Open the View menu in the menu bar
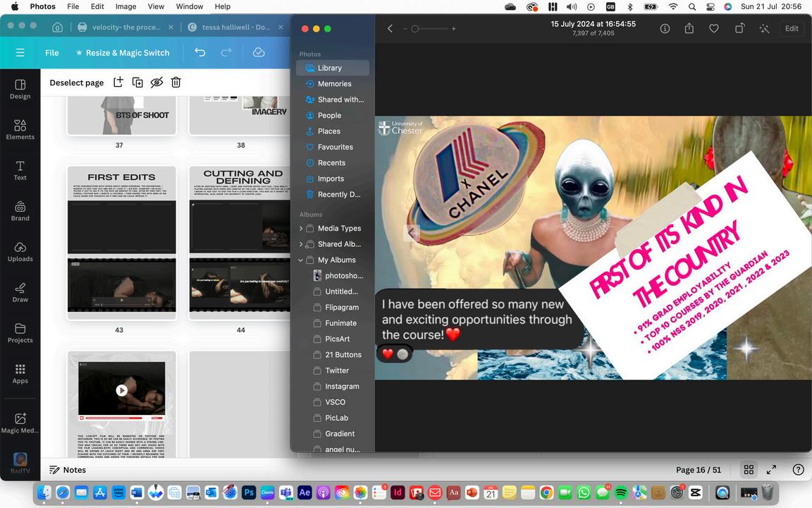Screen dimensions: 812x508 pyautogui.click(x=156, y=6)
